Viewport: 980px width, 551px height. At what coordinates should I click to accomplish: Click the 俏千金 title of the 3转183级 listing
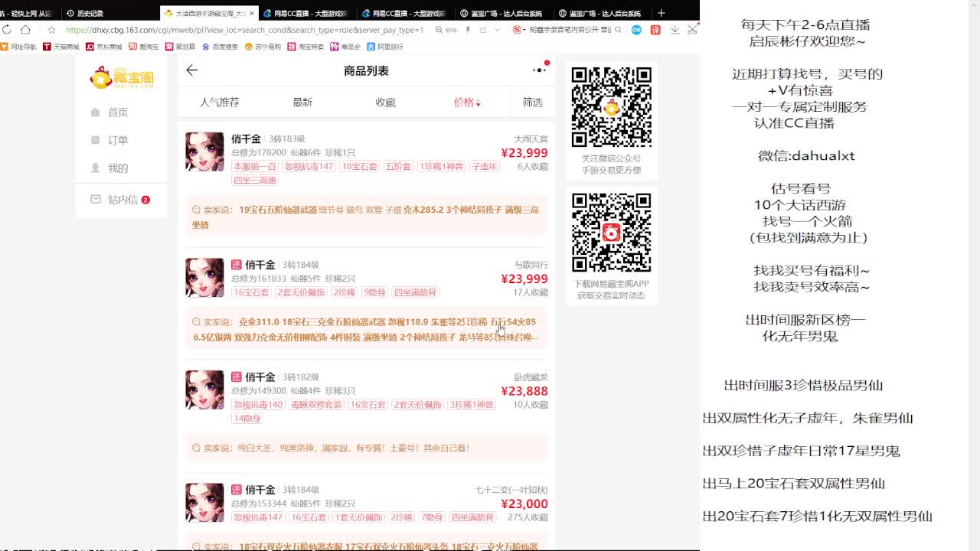pyautogui.click(x=246, y=139)
